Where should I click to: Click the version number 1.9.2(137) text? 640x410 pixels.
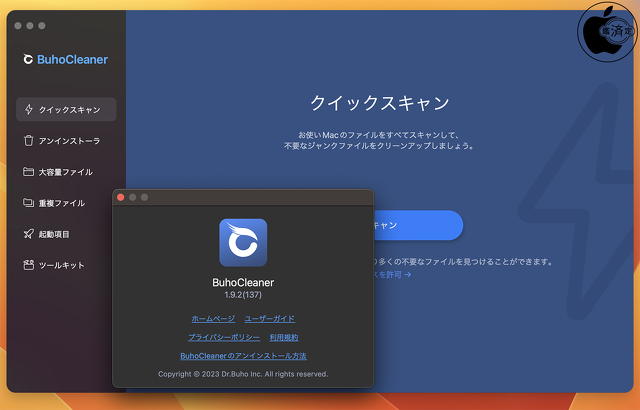[x=243, y=296]
